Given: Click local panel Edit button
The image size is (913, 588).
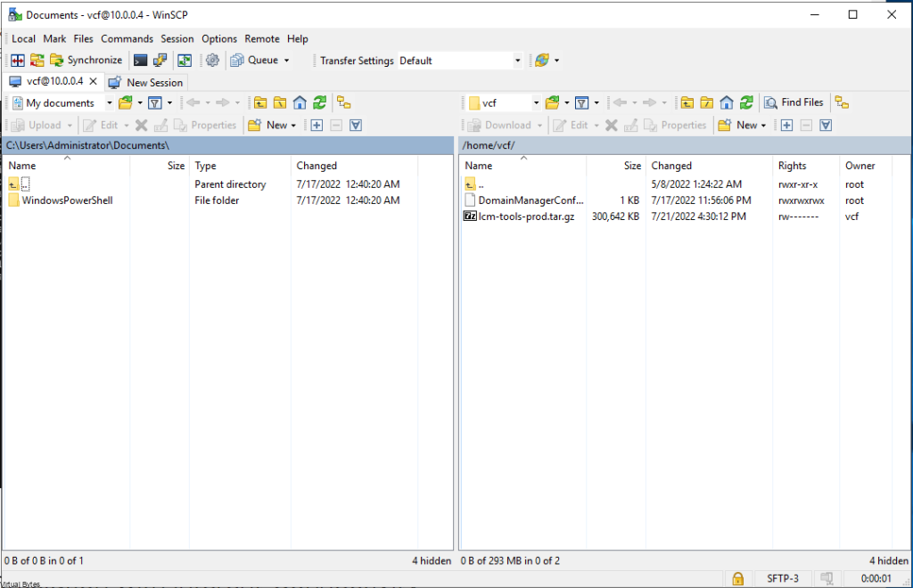Looking at the screenshot, I should point(102,125).
